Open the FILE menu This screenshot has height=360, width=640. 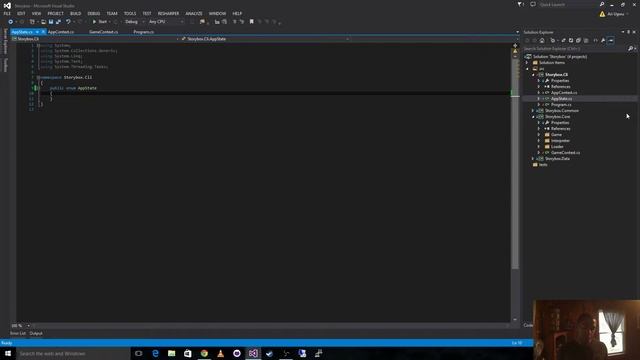(7, 13)
